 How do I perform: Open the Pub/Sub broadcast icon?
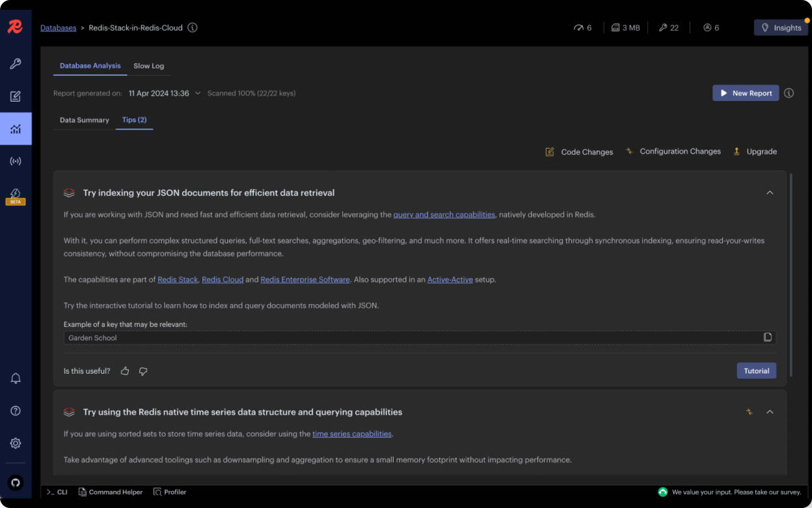pos(16,161)
